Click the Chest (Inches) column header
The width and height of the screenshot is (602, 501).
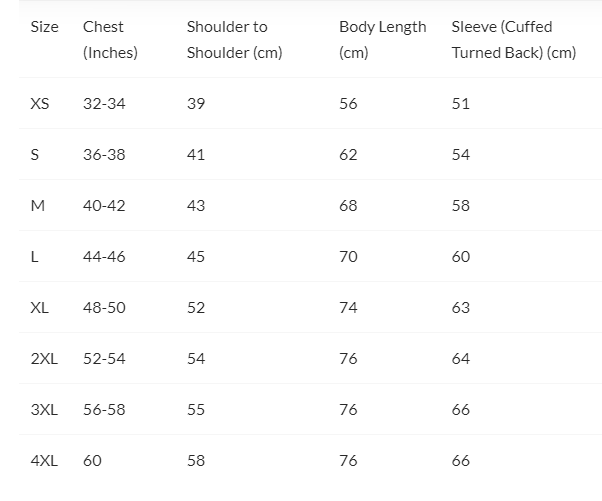coord(110,40)
